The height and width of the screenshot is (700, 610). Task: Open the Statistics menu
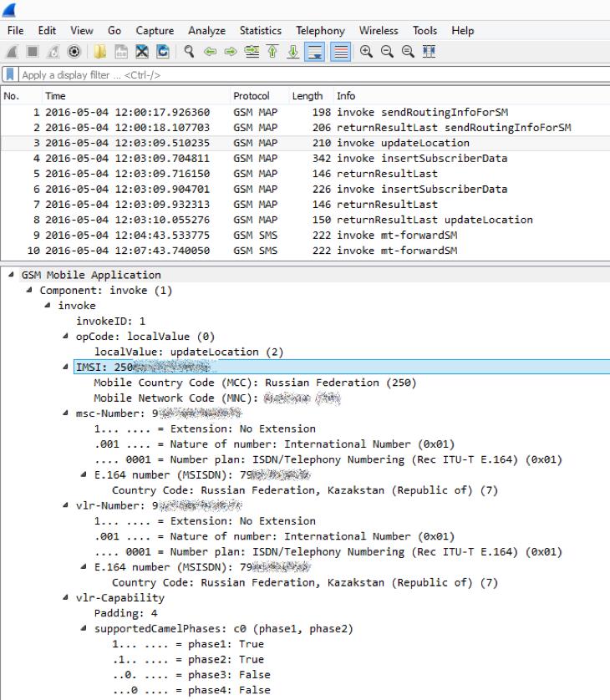click(x=260, y=31)
